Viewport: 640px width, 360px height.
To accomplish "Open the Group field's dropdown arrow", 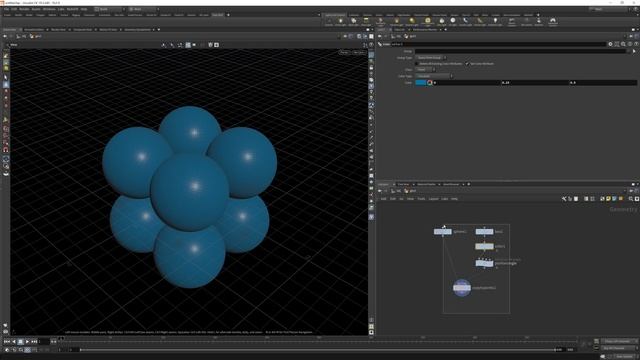I will tap(629, 51).
